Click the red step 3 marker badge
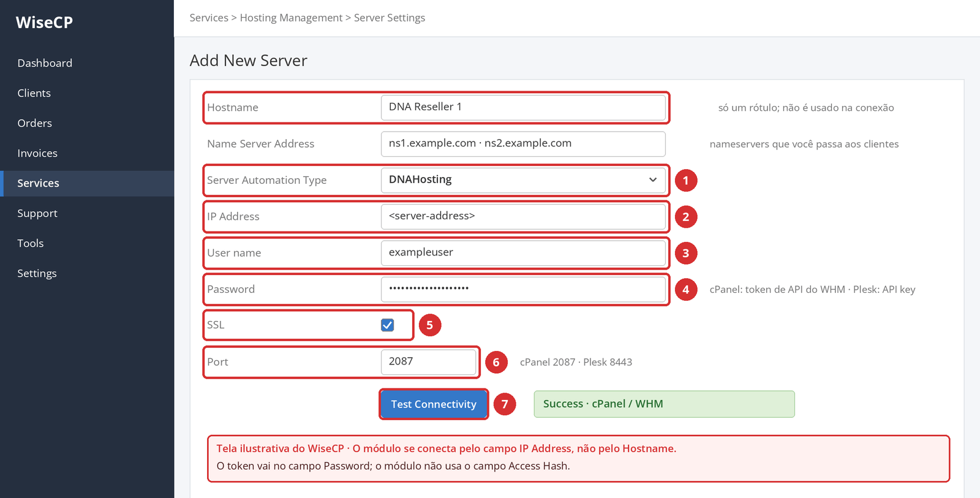The image size is (980, 498). (686, 253)
